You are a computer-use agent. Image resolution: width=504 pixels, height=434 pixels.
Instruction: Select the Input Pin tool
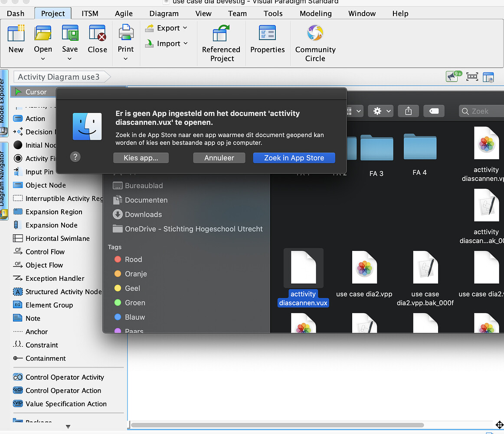(33, 172)
